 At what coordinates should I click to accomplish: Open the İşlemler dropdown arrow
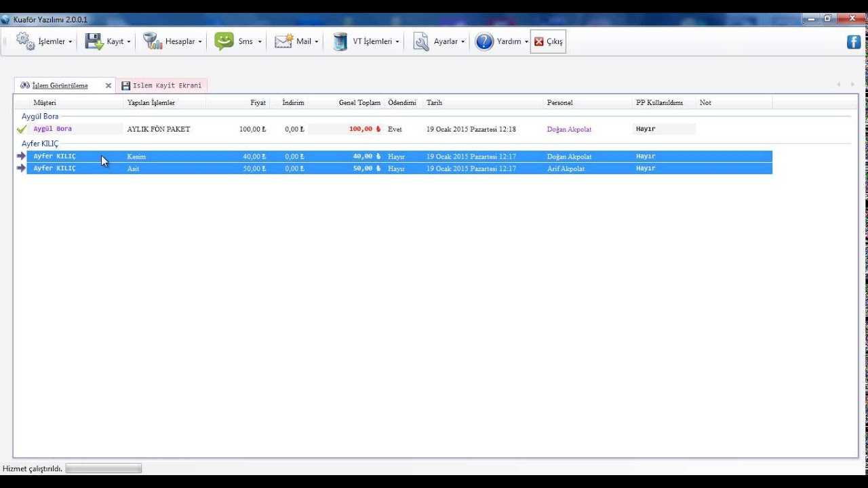71,42
